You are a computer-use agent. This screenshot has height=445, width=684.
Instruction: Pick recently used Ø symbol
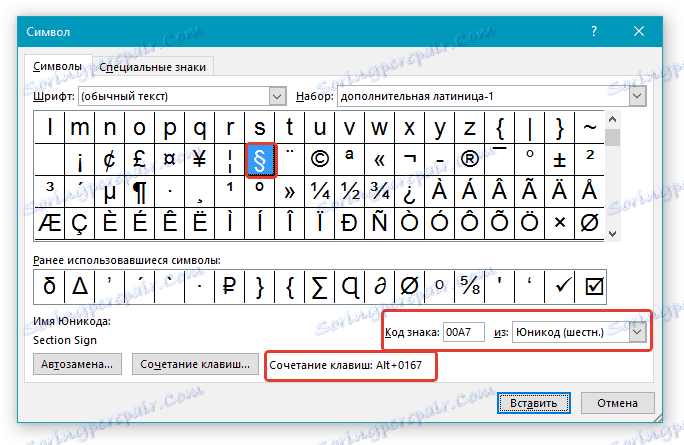[410, 287]
